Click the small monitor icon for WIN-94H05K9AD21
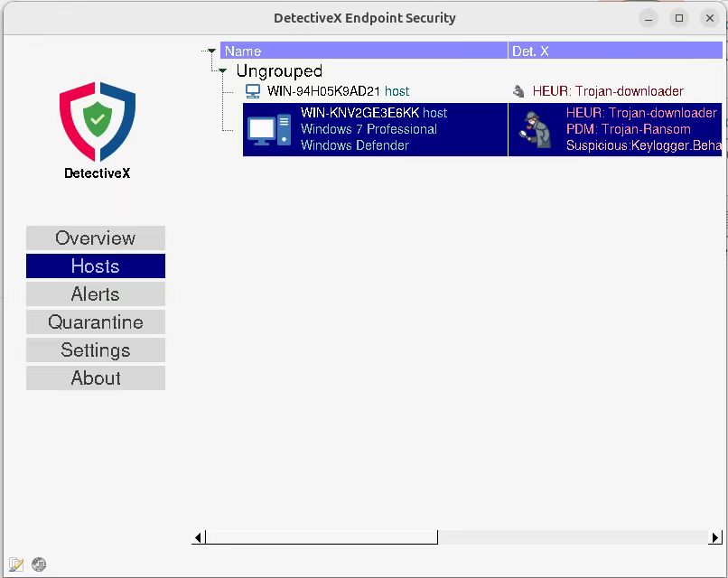This screenshot has width=728, height=578. (x=253, y=91)
